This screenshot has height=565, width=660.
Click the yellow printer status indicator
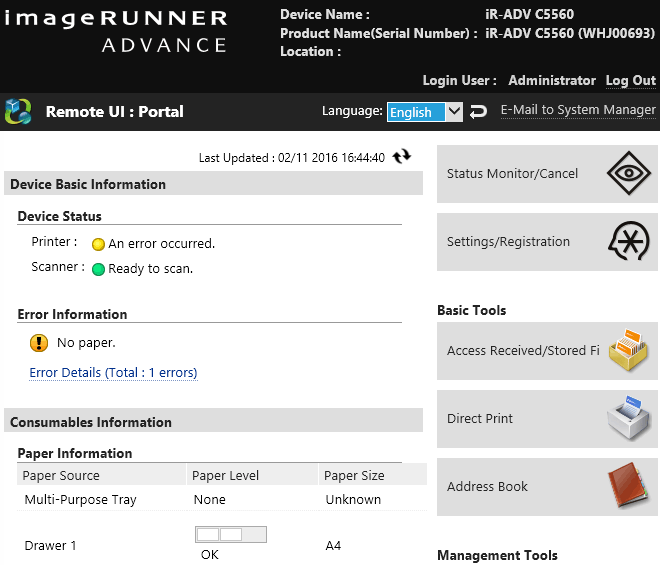[x=98, y=244]
